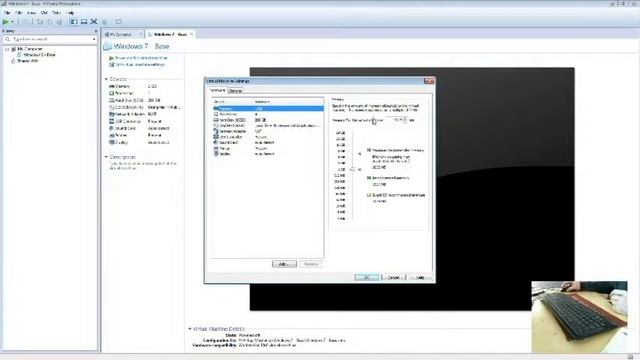Click the Add... button in the settings dialog
640x360 pixels.
(284, 264)
